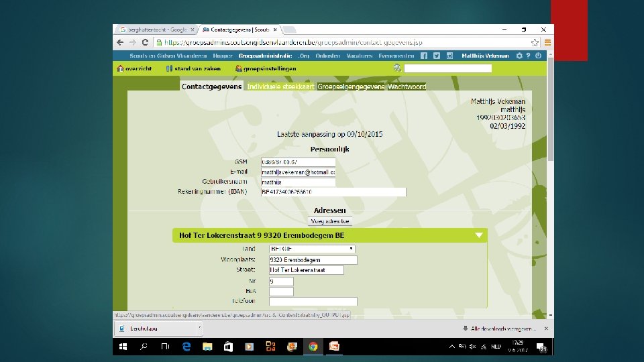Viewport: 644px width, 362px height.
Task: Click the browser forward arrow
Action: tap(133, 42)
